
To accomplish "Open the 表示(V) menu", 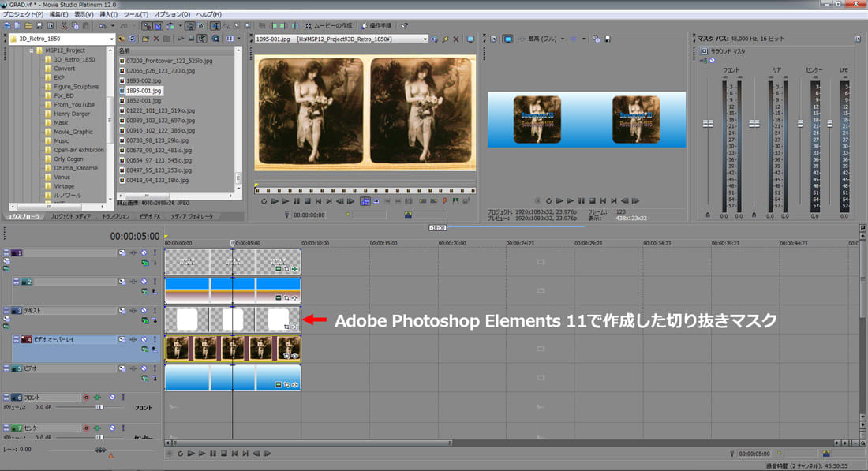I will (x=84, y=14).
